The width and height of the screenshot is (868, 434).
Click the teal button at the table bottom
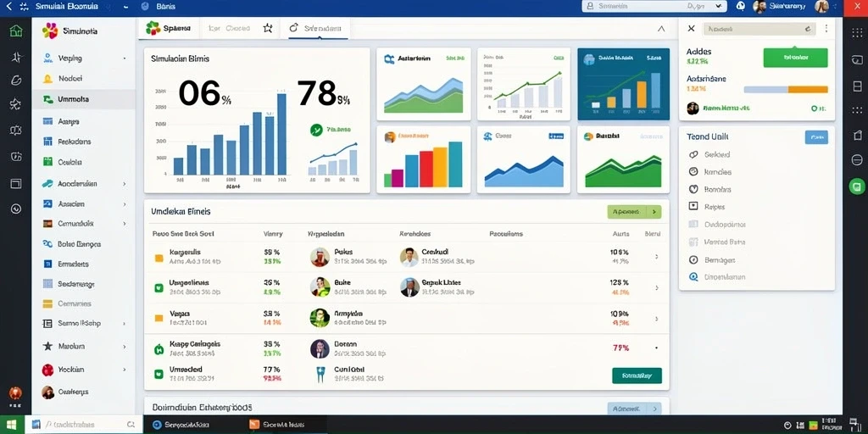(637, 376)
